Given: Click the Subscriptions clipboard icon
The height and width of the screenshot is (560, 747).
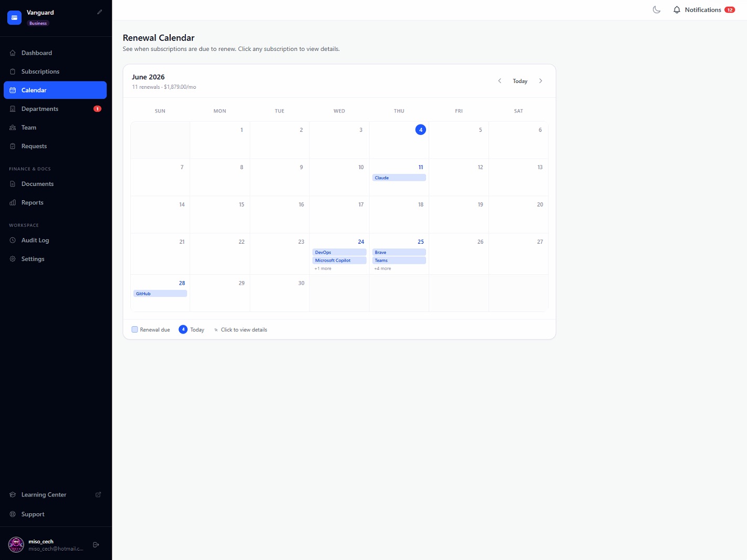Looking at the screenshot, I should click(x=13, y=71).
